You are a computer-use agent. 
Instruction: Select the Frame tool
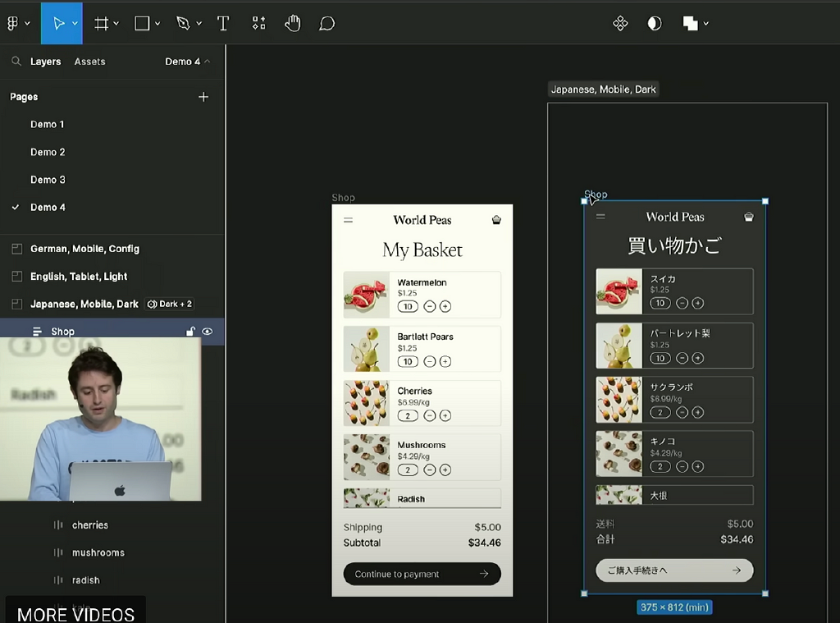[102, 24]
